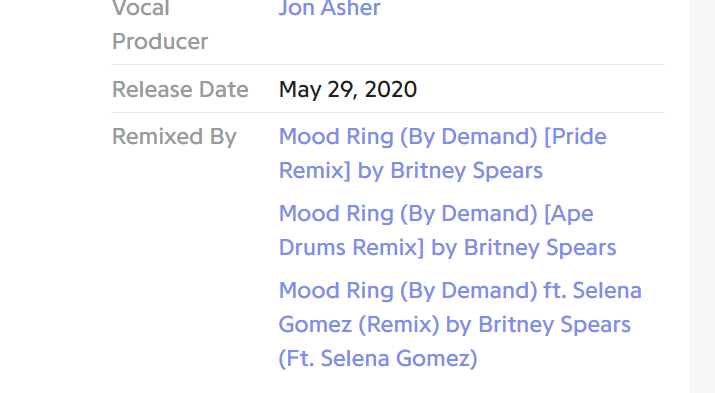Image resolution: width=715 pixels, height=393 pixels.
Task: Click the 'Mood Ring (By Demand) [Ape' line
Action: [x=436, y=214]
